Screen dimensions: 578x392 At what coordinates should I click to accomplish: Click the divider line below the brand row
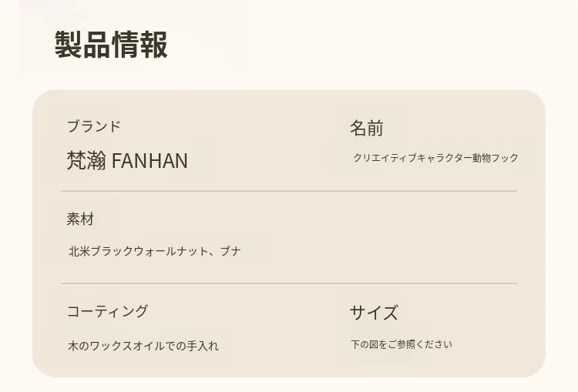coord(289,191)
